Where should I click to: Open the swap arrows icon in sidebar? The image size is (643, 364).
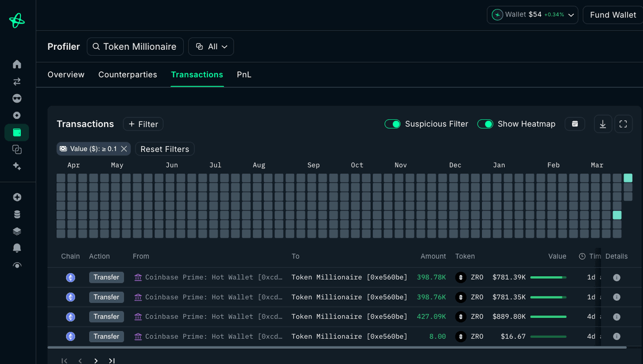17,81
